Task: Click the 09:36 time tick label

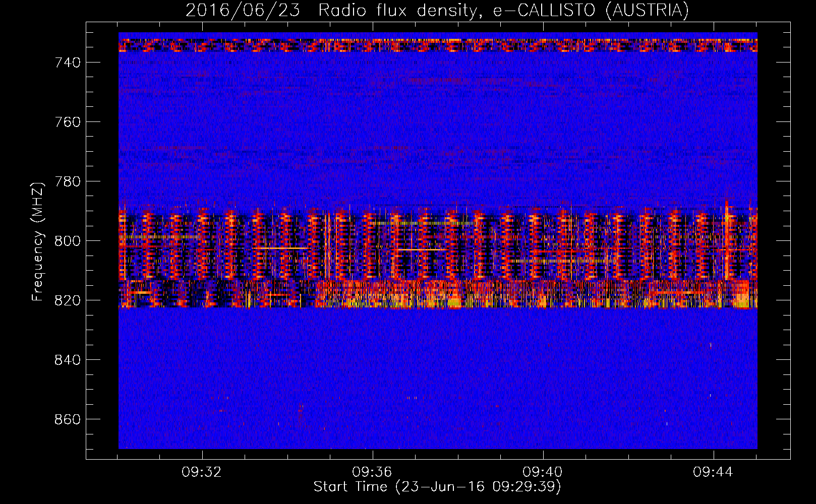Action: tap(372, 472)
